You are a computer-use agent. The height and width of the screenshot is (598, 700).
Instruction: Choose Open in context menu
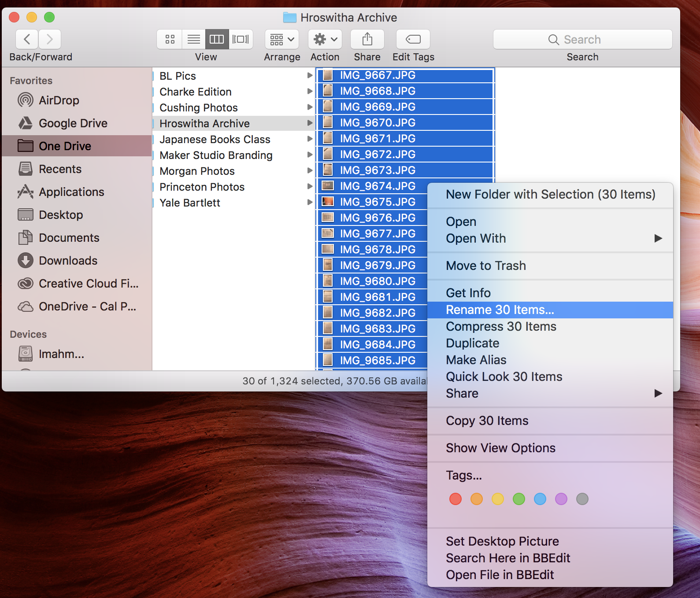pyautogui.click(x=550, y=221)
